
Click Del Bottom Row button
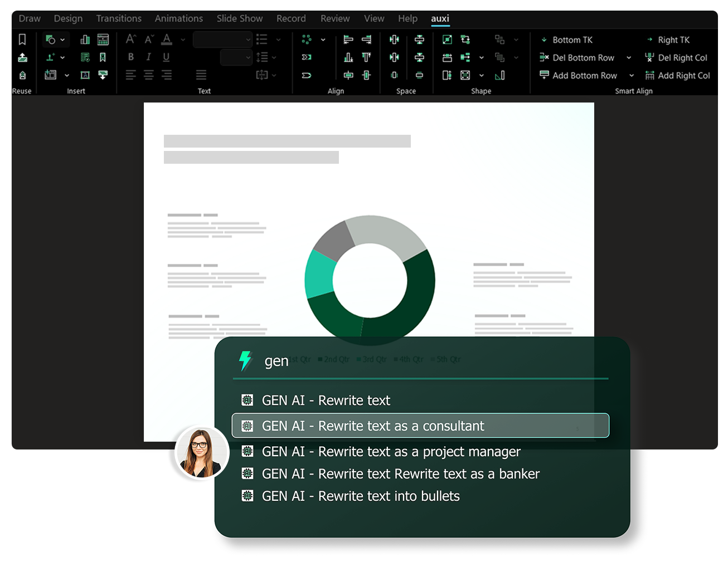(x=577, y=57)
